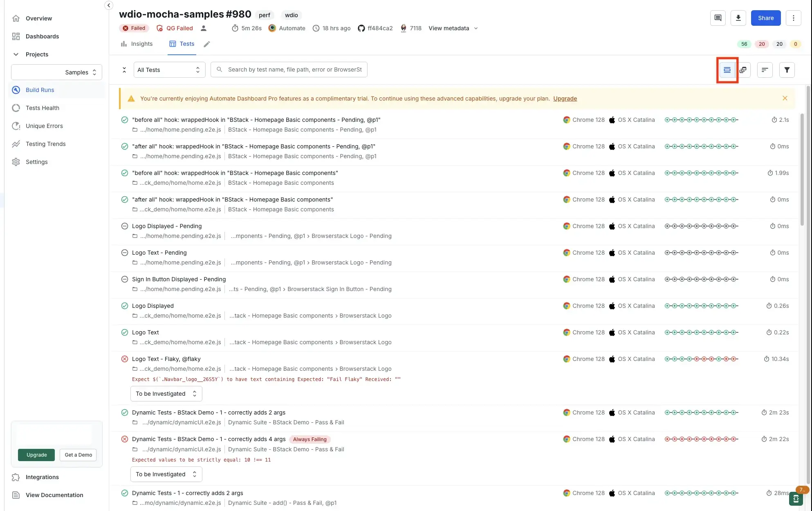This screenshot has width=812, height=511.
Task: Open the Build Runs section in sidebar
Action: pyautogui.click(x=40, y=90)
